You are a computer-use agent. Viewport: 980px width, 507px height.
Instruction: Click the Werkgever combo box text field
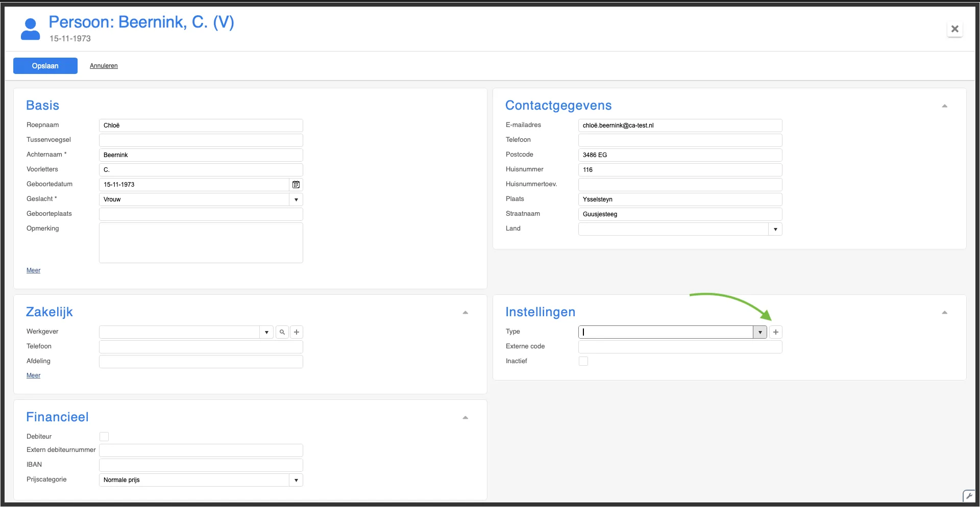click(180, 332)
